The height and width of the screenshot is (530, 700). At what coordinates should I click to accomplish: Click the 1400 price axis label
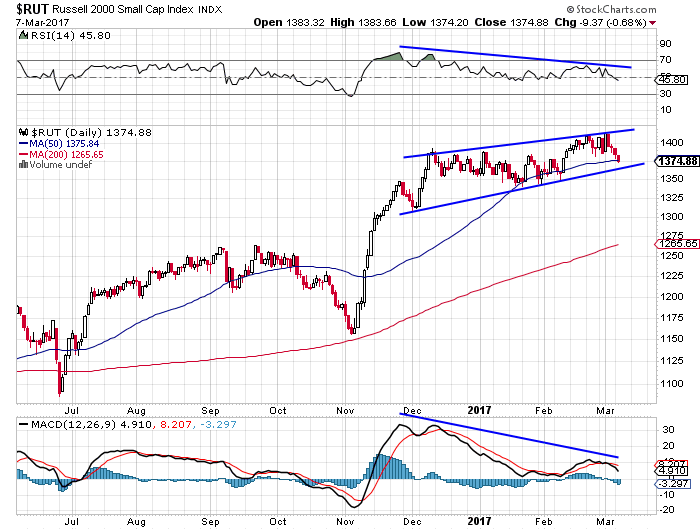tap(672, 143)
